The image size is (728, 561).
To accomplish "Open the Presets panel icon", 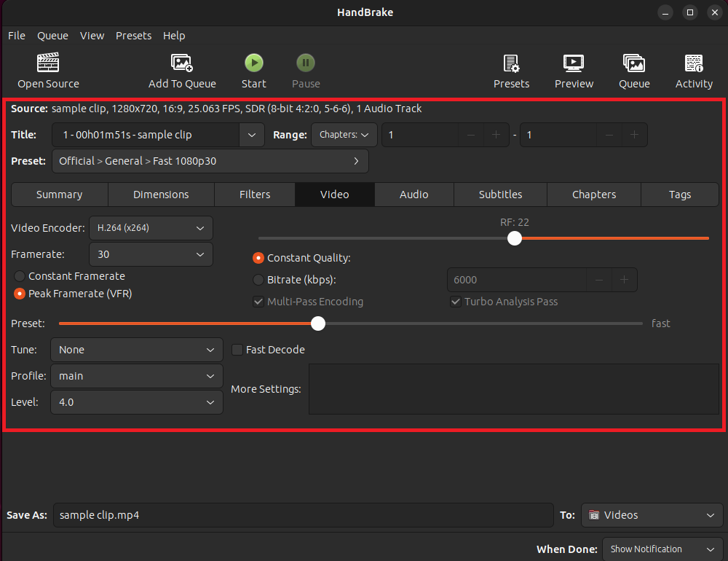I will (511, 69).
